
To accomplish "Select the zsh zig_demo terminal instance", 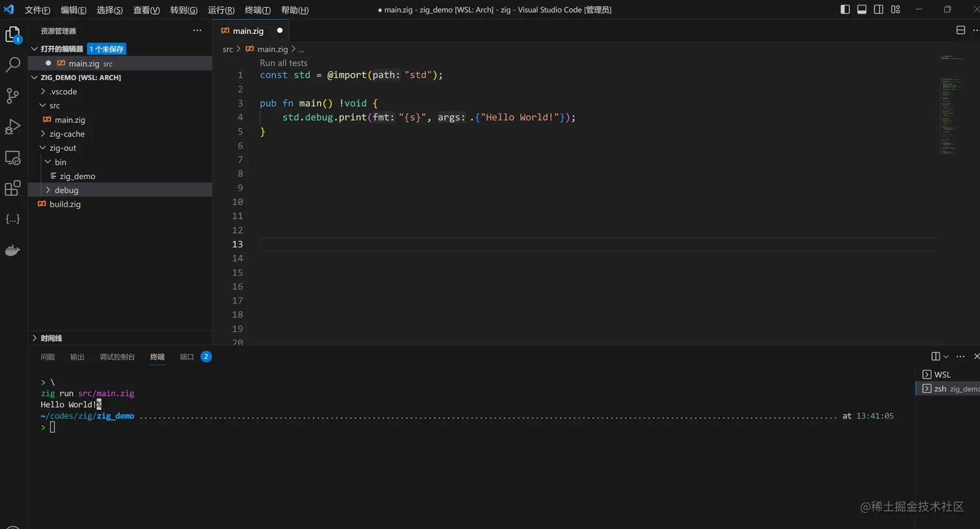I will coord(949,388).
